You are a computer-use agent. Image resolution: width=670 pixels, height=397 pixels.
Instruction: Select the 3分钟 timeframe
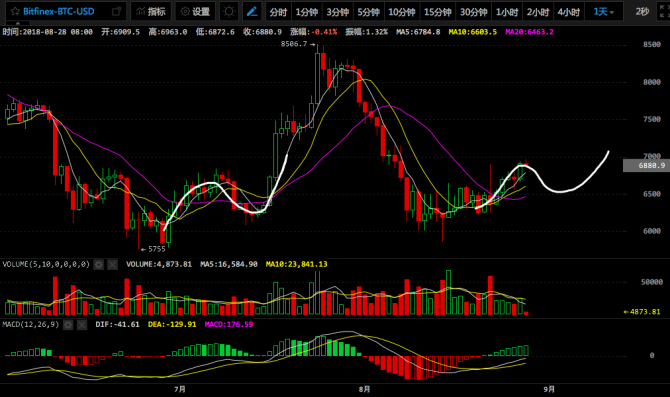pos(338,12)
